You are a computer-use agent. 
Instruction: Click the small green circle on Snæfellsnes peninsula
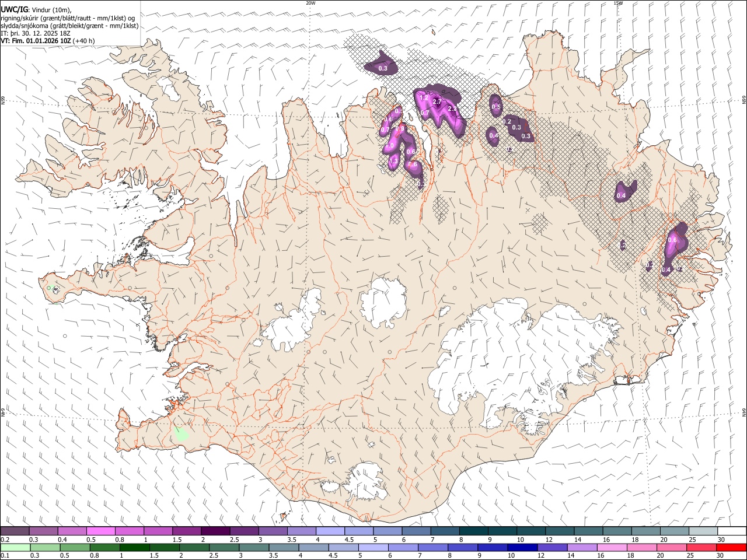[x=49, y=288]
